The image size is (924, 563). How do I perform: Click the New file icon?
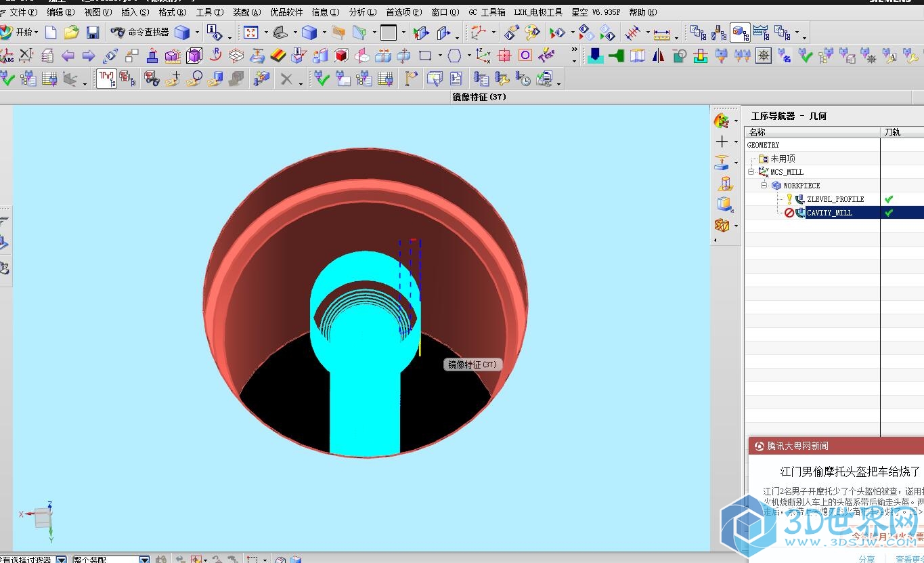click(51, 33)
